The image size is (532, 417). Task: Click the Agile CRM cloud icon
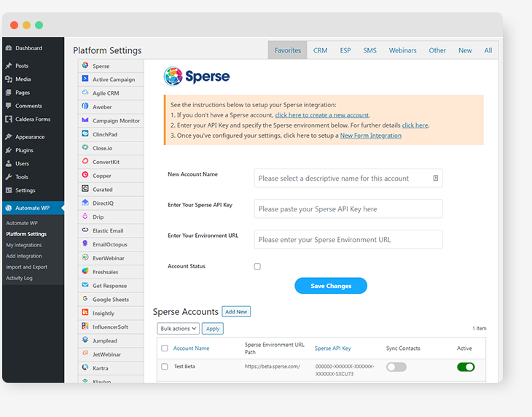(x=85, y=93)
